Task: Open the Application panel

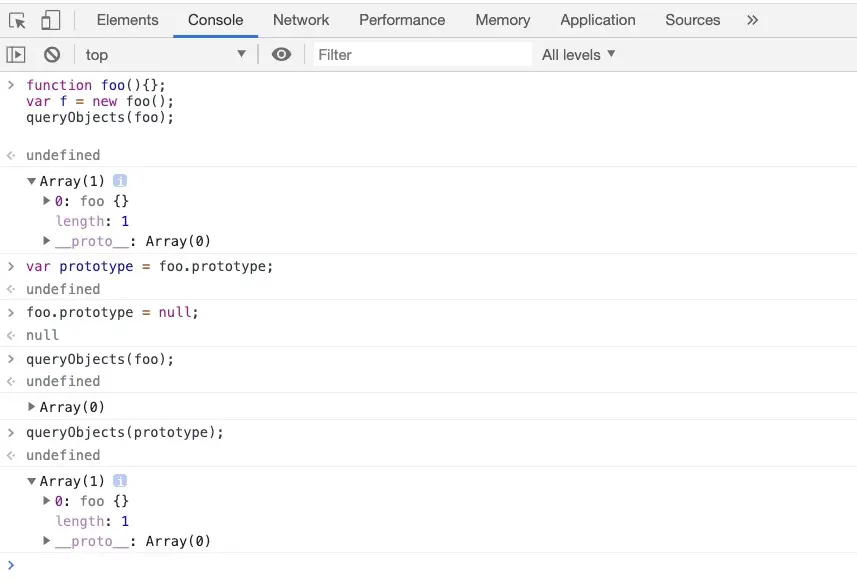Action: (597, 19)
